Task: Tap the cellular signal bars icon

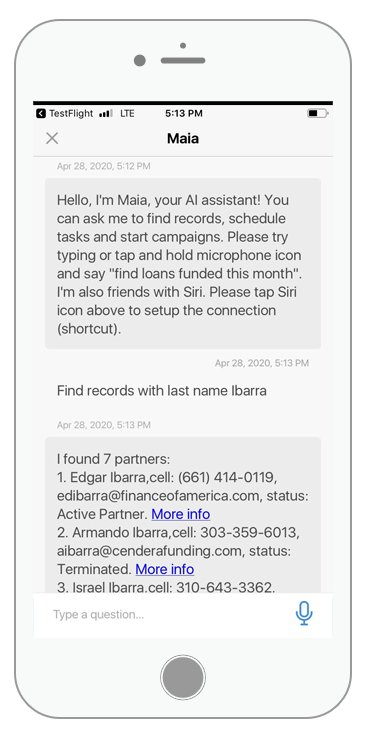Action: click(x=106, y=114)
